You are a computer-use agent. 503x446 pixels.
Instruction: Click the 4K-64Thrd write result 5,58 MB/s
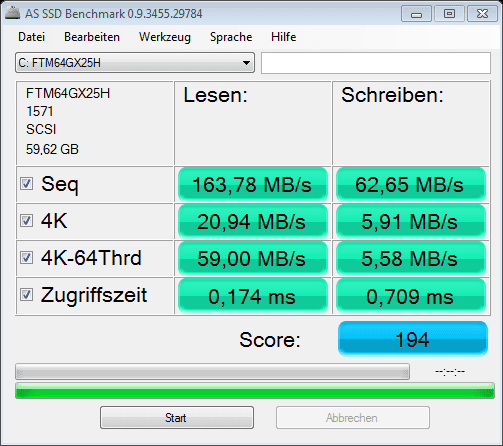410,258
